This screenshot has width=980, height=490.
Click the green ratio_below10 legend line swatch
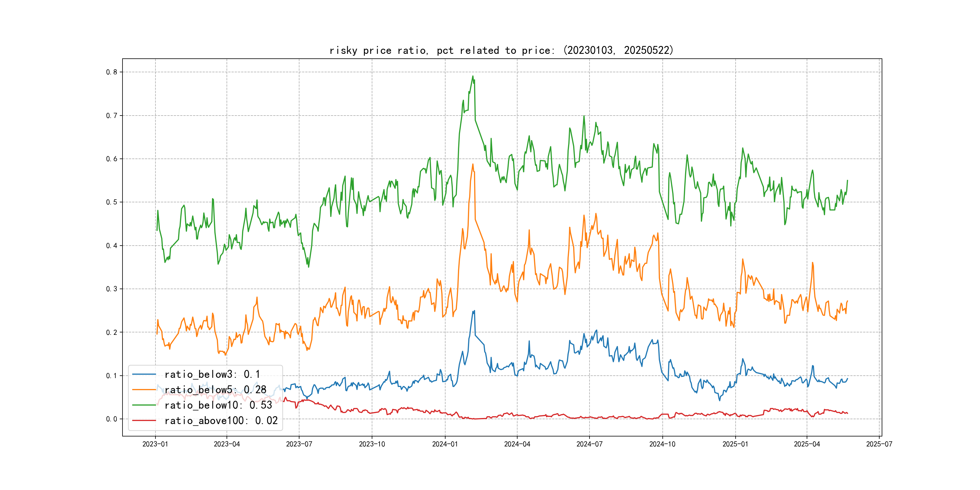point(144,405)
